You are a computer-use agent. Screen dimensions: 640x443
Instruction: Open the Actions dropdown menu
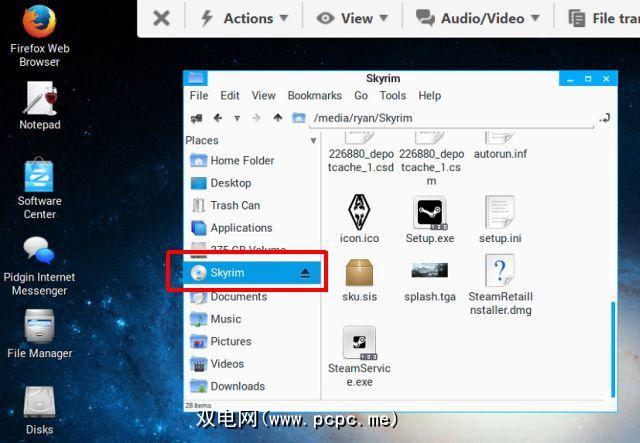tap(244, 18)
